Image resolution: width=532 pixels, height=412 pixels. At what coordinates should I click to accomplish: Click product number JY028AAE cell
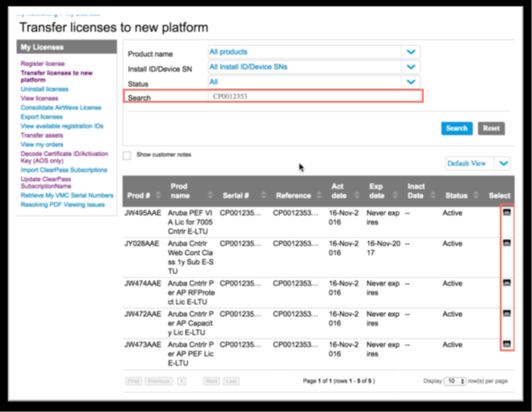(141, 244)
